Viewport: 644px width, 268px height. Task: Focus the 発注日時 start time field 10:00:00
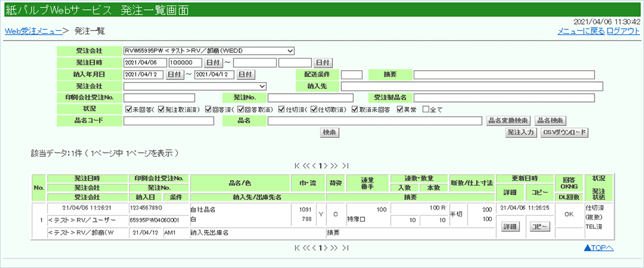click(x=185, y=63)
